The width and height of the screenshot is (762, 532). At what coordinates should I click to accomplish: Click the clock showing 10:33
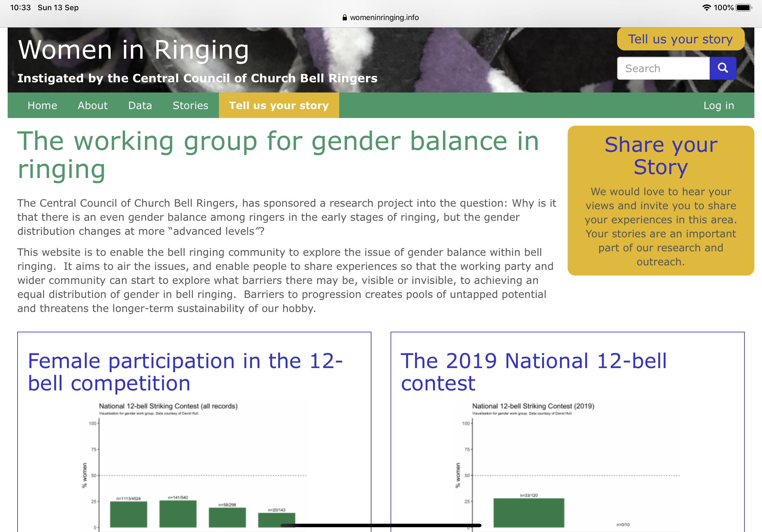click(20, 7)
